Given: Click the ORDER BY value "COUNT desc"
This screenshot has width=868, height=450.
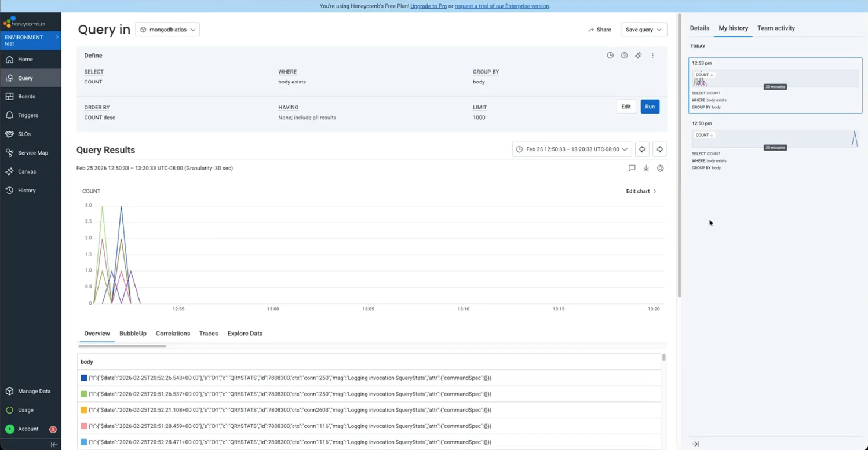Looking at the screenshot, I should [x=100, y=118].
